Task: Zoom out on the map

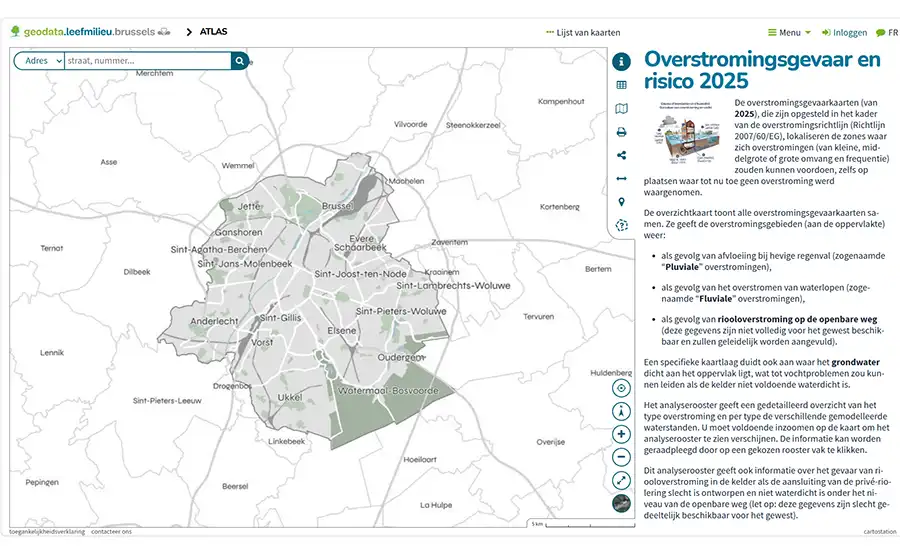Action: tap(621, 457)
